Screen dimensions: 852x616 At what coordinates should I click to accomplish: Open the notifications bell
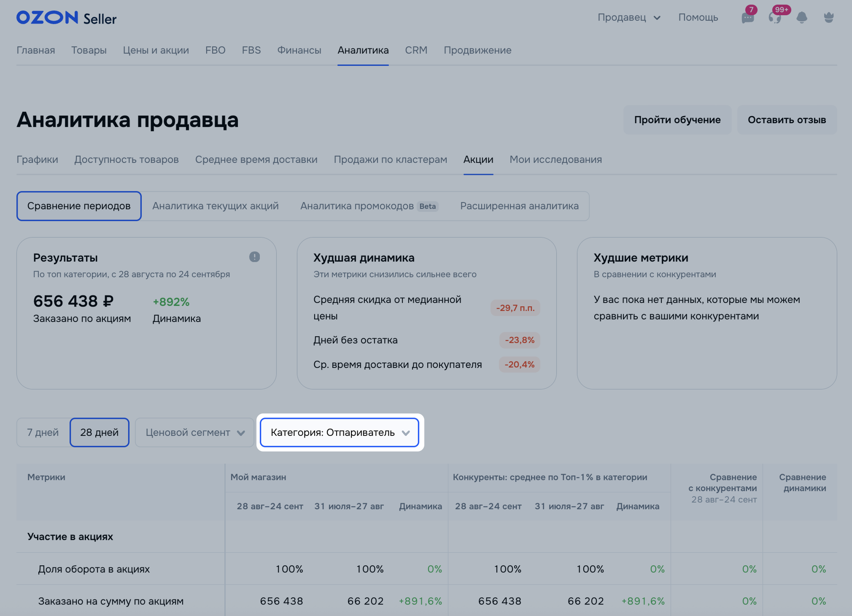pos(801,18)
